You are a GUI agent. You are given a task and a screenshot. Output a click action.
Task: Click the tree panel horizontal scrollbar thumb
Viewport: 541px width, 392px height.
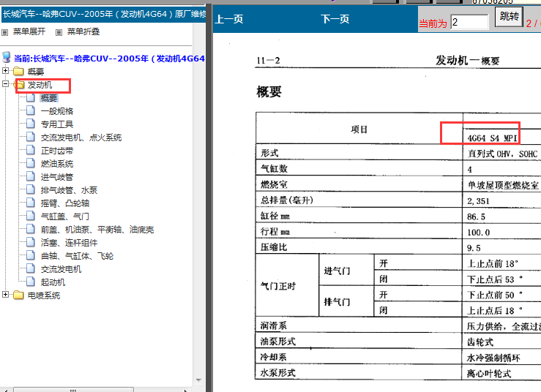pyautogui.click(x=73, y=390)
